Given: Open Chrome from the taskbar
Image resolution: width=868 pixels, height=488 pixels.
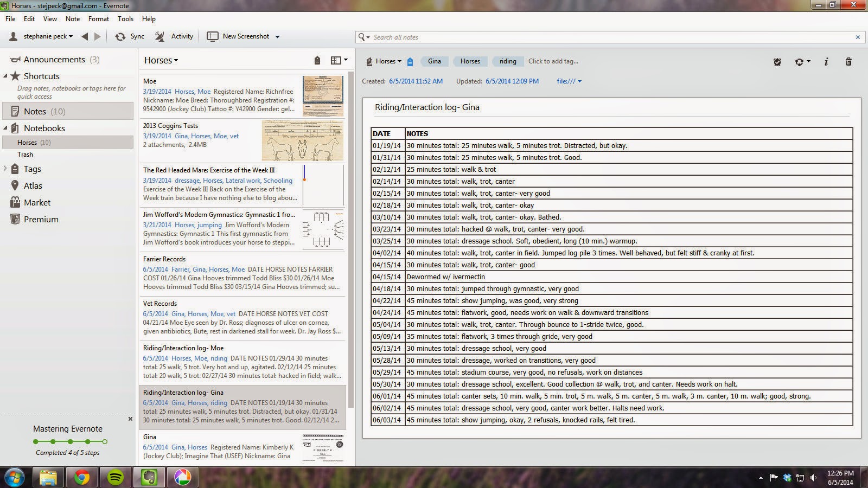Looking at the screenshot, I should tap(82, 477).
